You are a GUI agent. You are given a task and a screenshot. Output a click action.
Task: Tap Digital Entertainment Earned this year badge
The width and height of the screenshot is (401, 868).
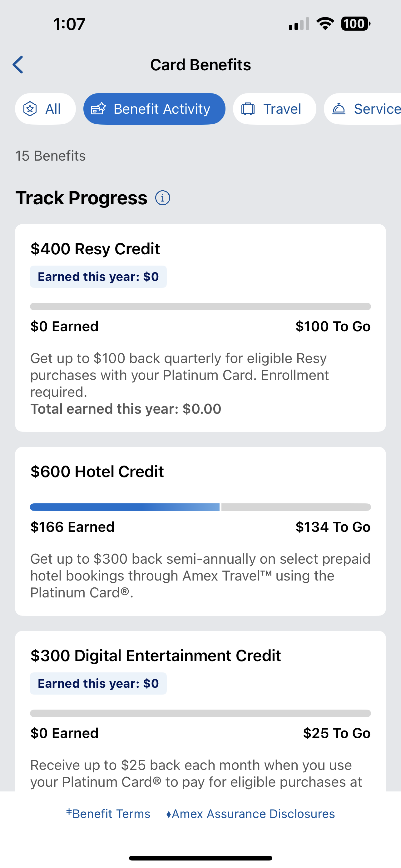point(98,683)
